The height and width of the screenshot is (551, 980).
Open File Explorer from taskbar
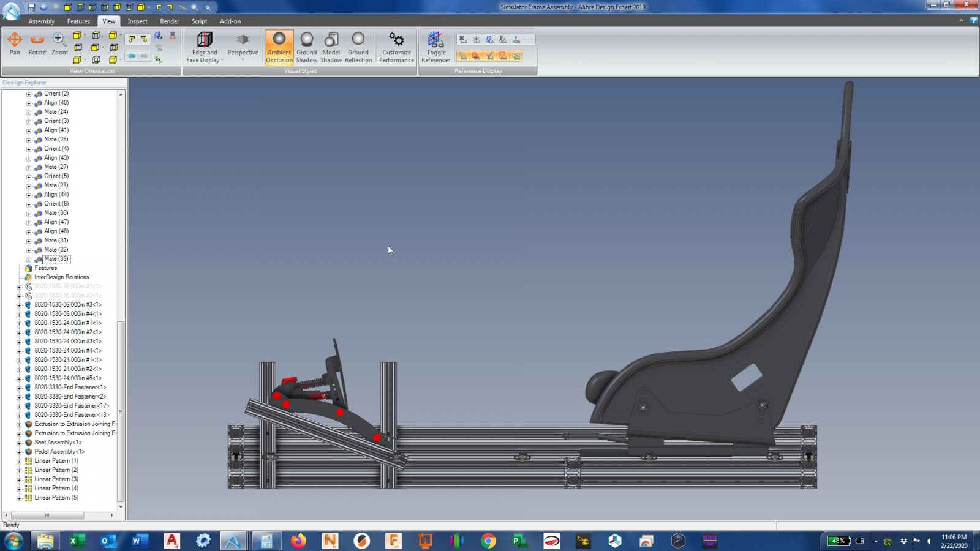[x=45, y=541]
